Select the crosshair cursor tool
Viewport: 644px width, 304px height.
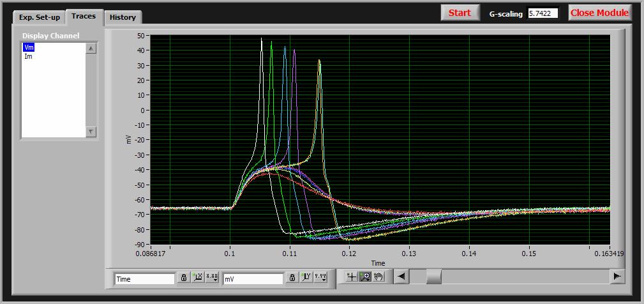(351, 277)
